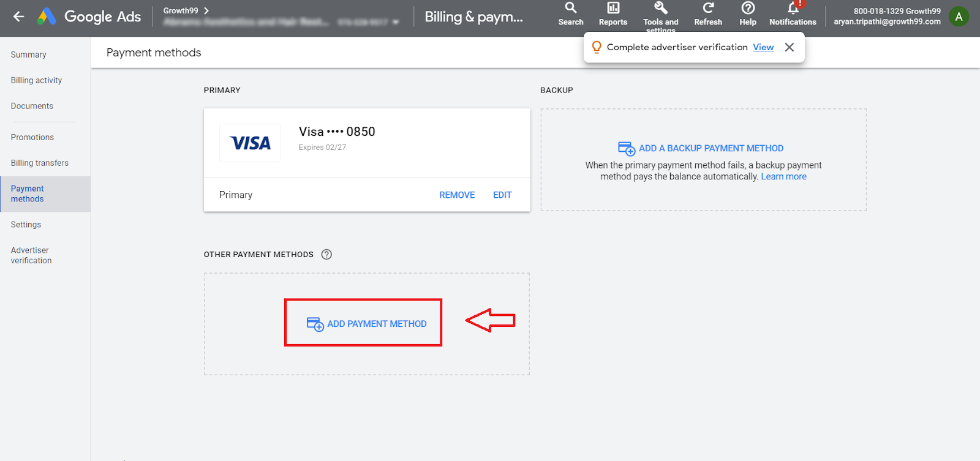This screenshot has width=980, height=461.
Task: Click the lightbulb icon in verification notice
Action: coord(597,47)
